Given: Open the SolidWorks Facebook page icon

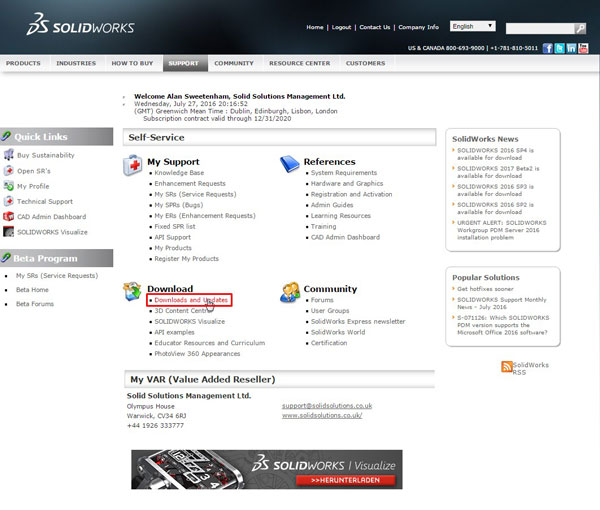Looking at the screenshot, I should [x=548, y=47].
